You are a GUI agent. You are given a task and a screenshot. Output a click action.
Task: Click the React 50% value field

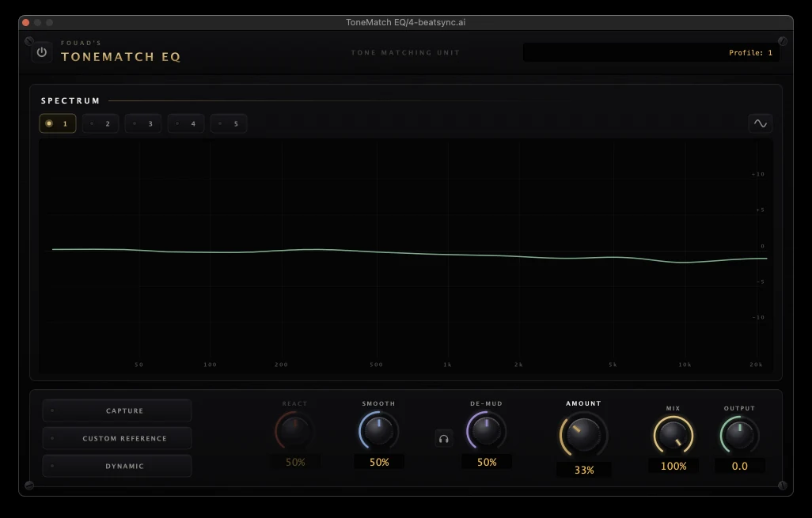point(295,462)
